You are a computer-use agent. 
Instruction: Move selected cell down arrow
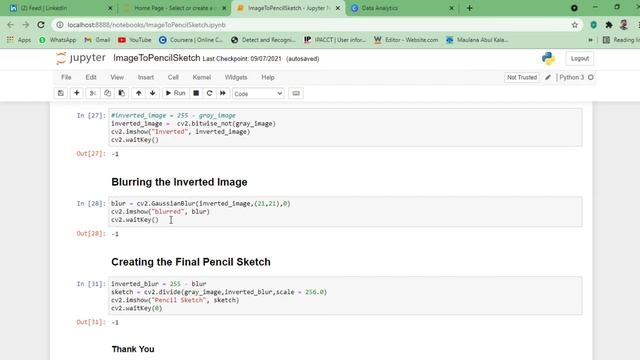(x=153, y=93)
